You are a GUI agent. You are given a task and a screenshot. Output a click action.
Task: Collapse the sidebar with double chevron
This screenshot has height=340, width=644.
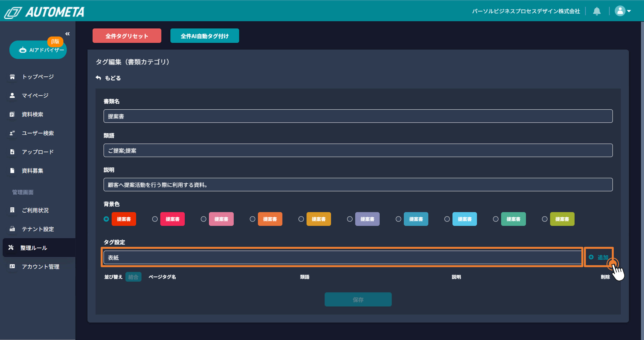point(68,34)
